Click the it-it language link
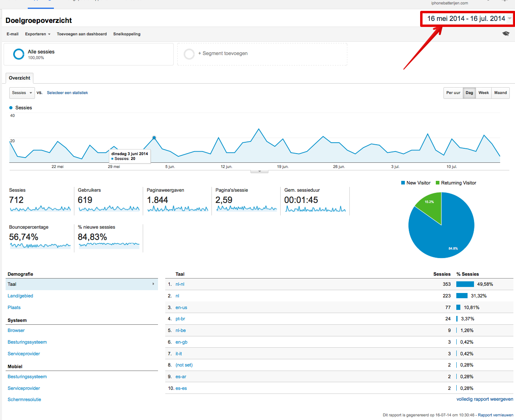This screenshot has height=420, width=515. coord(179,354)
